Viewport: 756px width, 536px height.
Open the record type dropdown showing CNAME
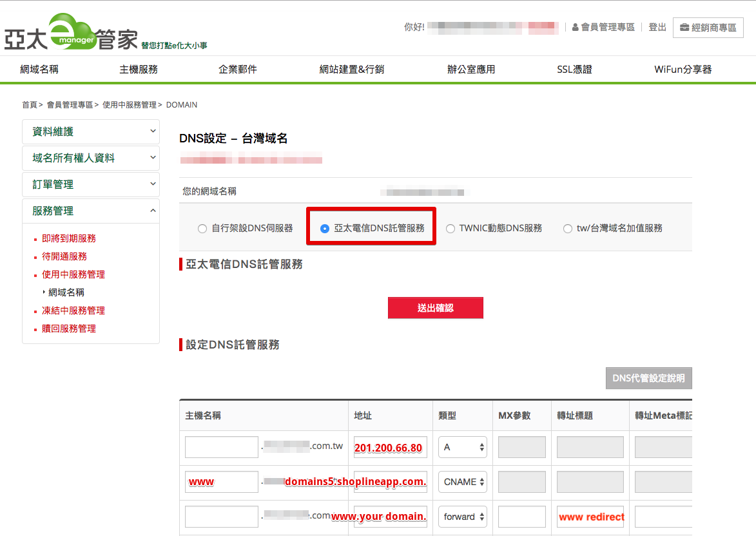pos(462,482)
